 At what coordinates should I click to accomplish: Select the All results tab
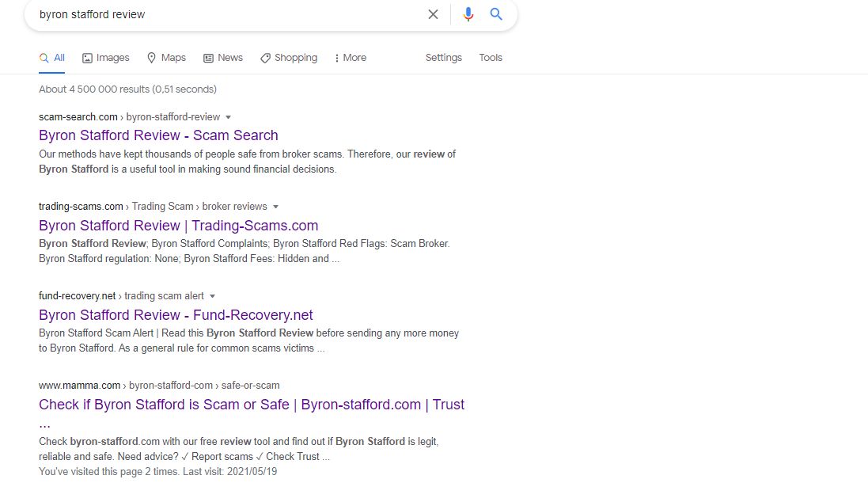pyautogui.click(x=52, y=58)
